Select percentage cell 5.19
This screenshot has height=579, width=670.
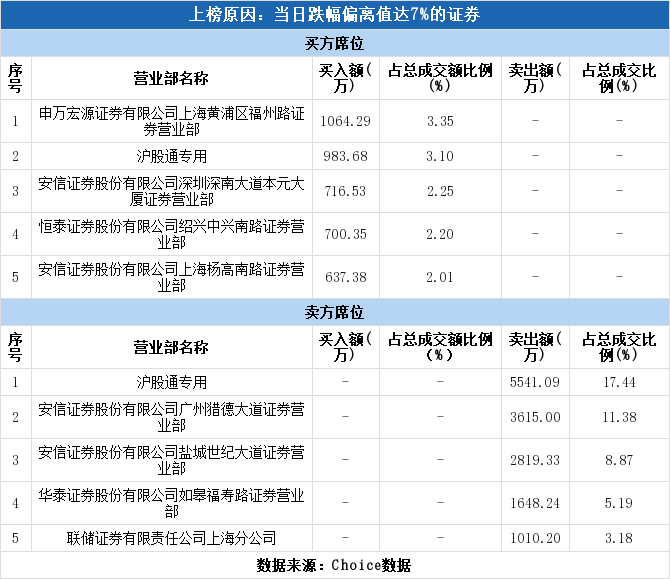620,504
